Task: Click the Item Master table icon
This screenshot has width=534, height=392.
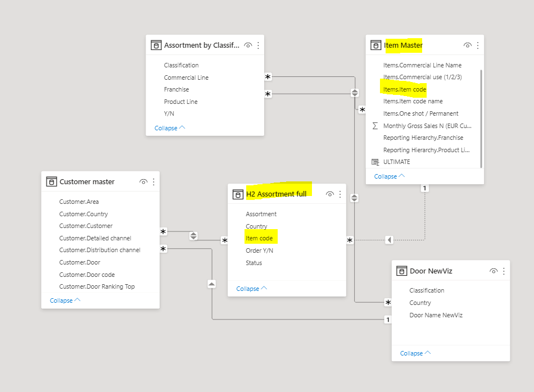Action: tap(375, 45)
